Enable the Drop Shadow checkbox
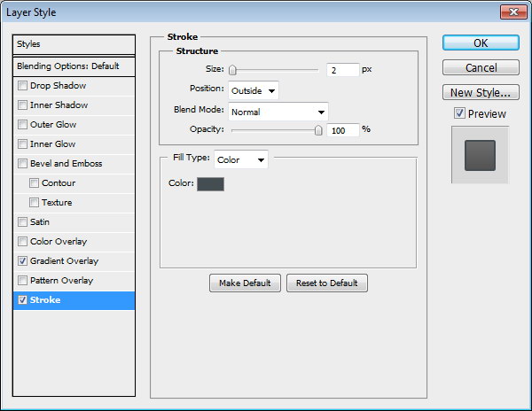 [23, 86]
